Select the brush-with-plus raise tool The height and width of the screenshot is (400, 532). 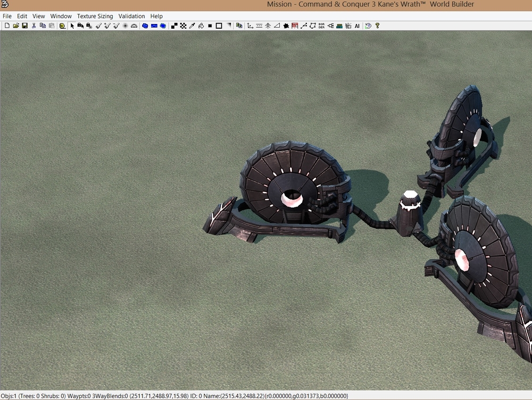coord(107,26)
